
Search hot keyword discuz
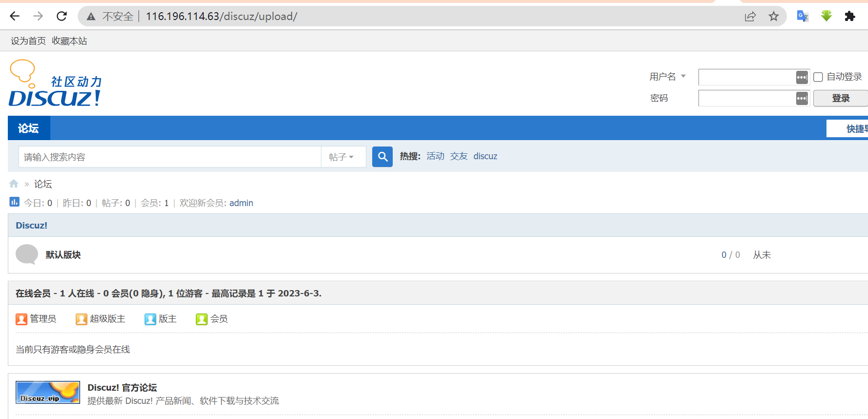click(485, 156)
